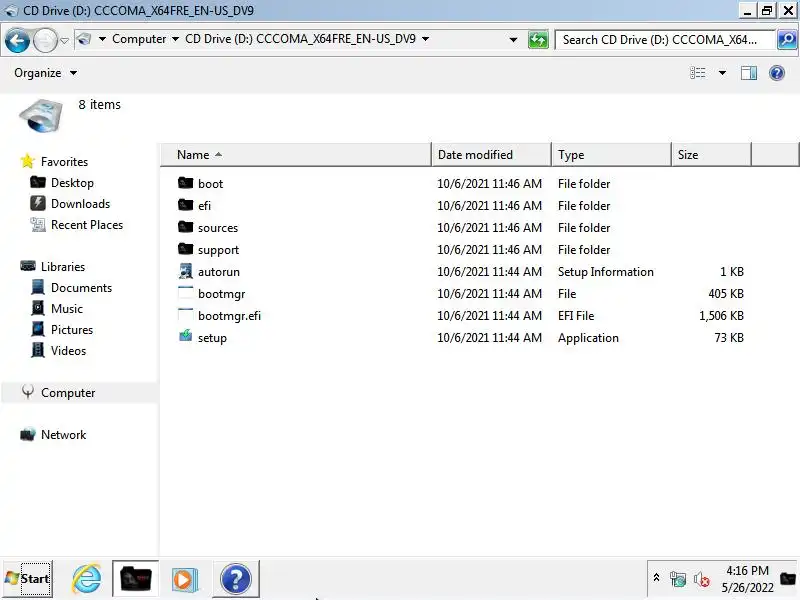The image size is (800, 600).
Task: Open Recent Places in Favorites
Action: point(77,224)
